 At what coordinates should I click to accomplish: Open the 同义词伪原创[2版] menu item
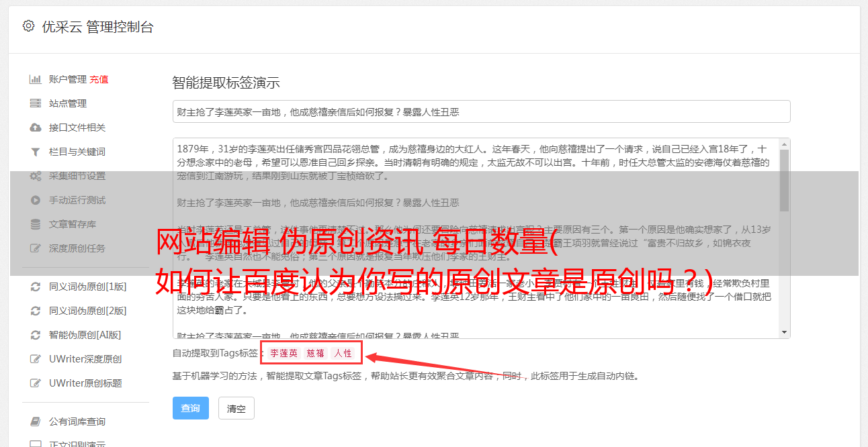pyautogui.click(x=87, y=311)
